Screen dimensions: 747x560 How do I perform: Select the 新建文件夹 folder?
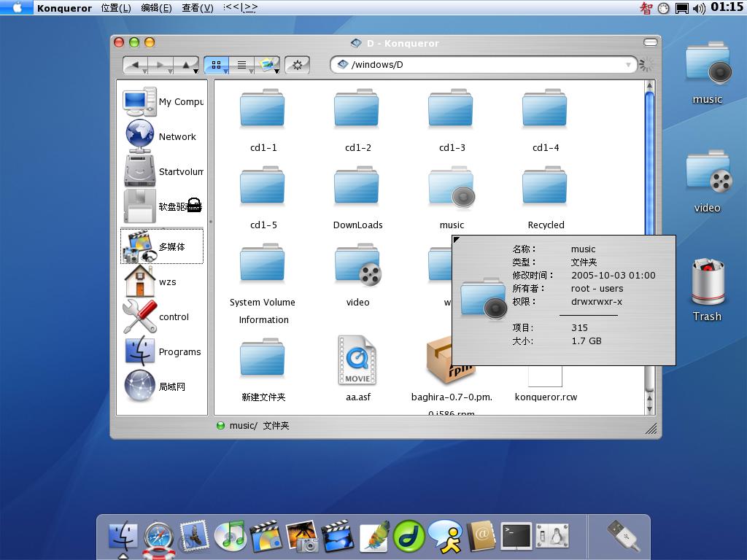tap(263, 370)
